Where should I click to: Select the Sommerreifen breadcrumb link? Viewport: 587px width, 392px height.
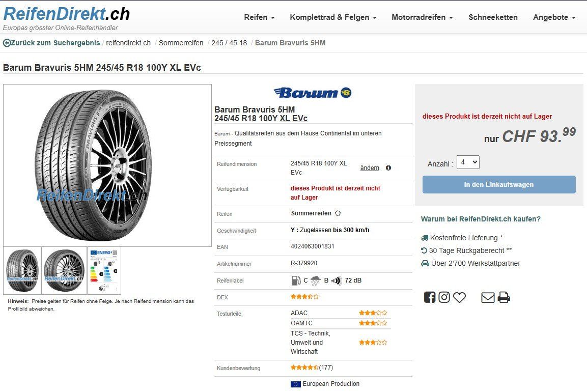(181, 43)
